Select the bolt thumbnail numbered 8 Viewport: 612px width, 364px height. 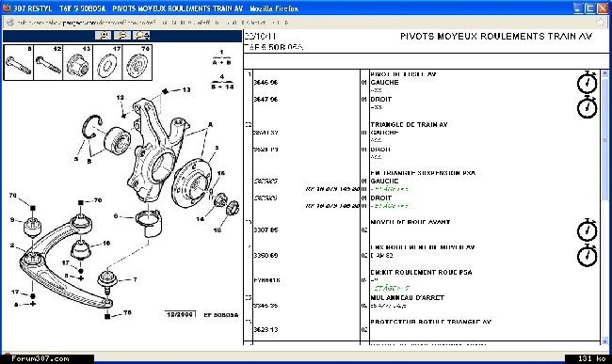click(18, 62)
